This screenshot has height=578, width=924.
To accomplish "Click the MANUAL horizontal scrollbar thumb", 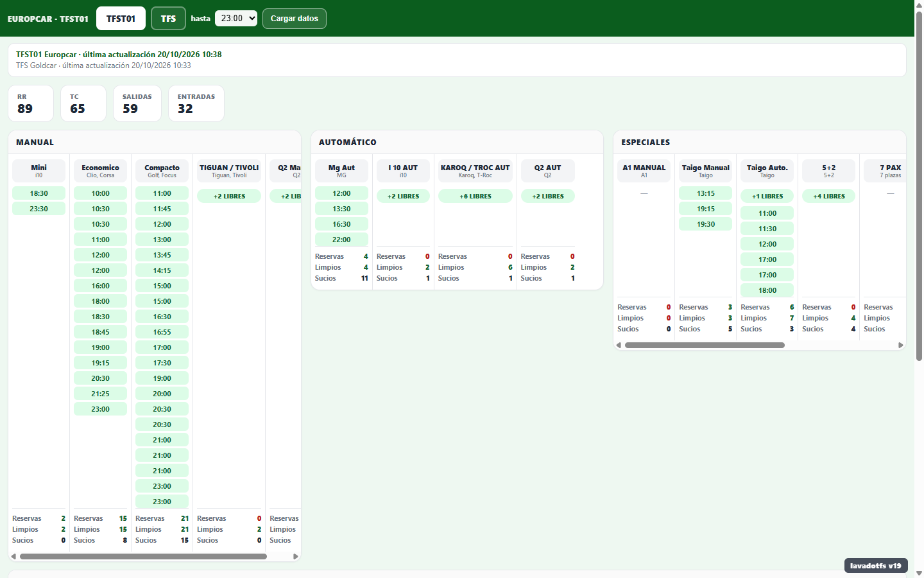I will [143, 557].
